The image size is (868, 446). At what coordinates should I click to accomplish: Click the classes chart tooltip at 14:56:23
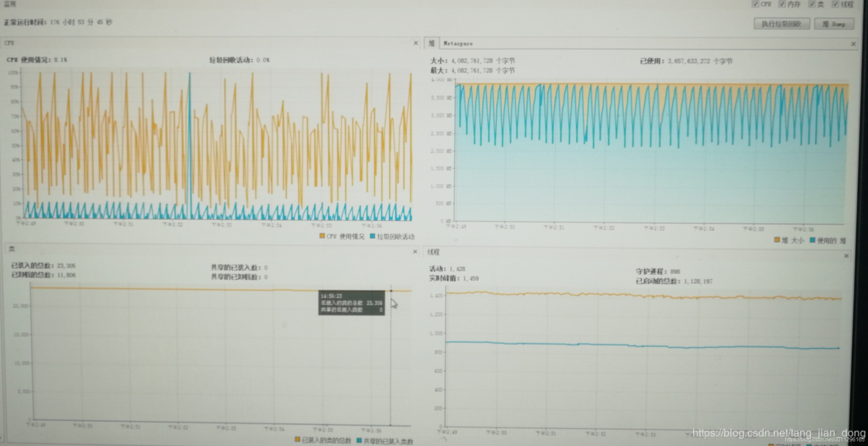pos(351,303)
